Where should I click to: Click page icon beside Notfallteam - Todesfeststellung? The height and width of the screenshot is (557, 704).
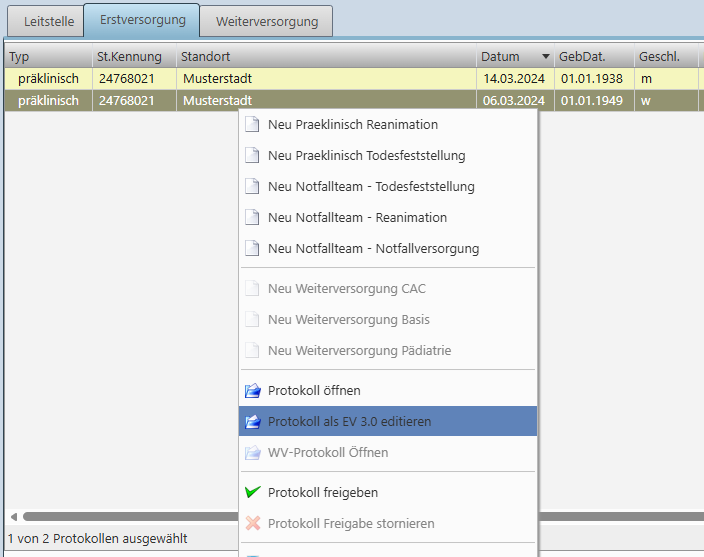tap(252, 187)
